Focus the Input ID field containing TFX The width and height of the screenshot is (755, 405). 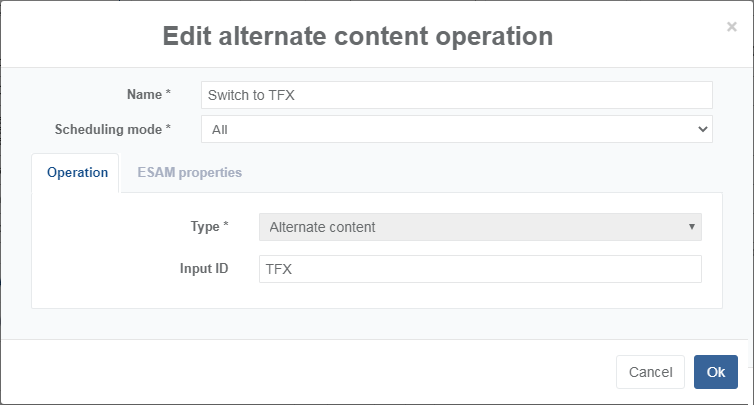479,269
